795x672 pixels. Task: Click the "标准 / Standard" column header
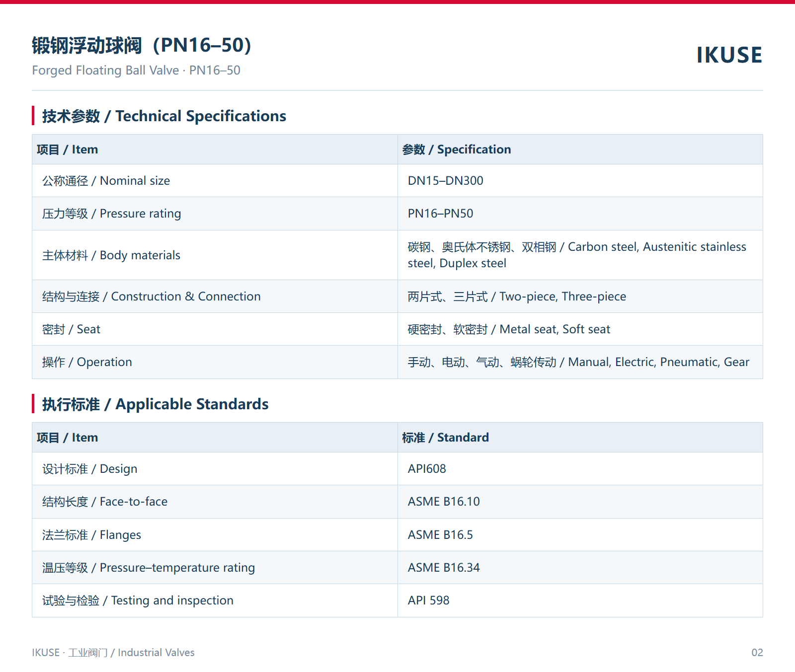pos(580,438)
